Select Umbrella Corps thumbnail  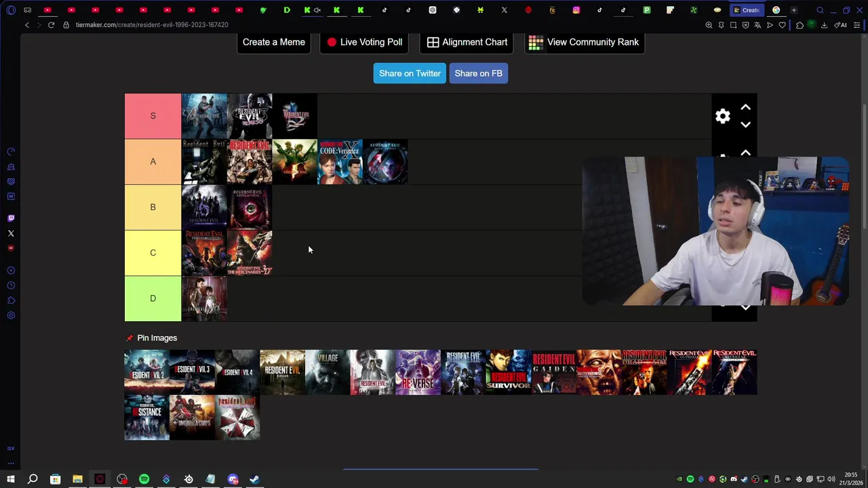[192, 418]
